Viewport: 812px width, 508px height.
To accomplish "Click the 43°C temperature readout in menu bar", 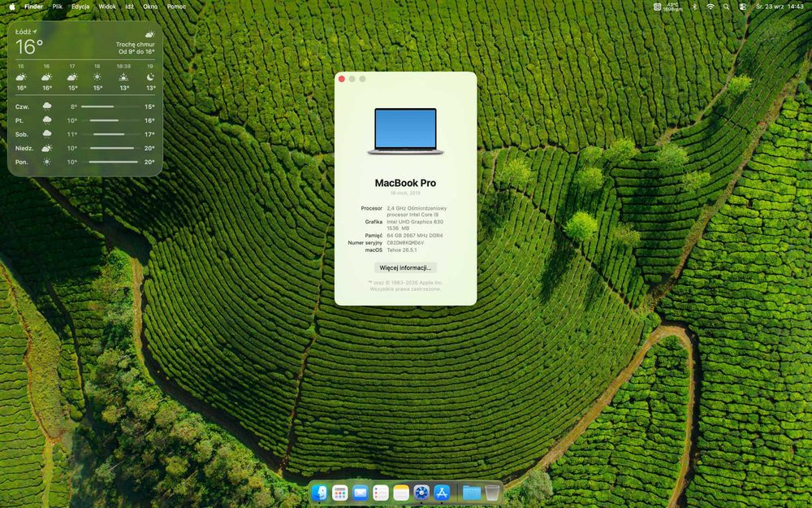I will (x=672, y=7).
